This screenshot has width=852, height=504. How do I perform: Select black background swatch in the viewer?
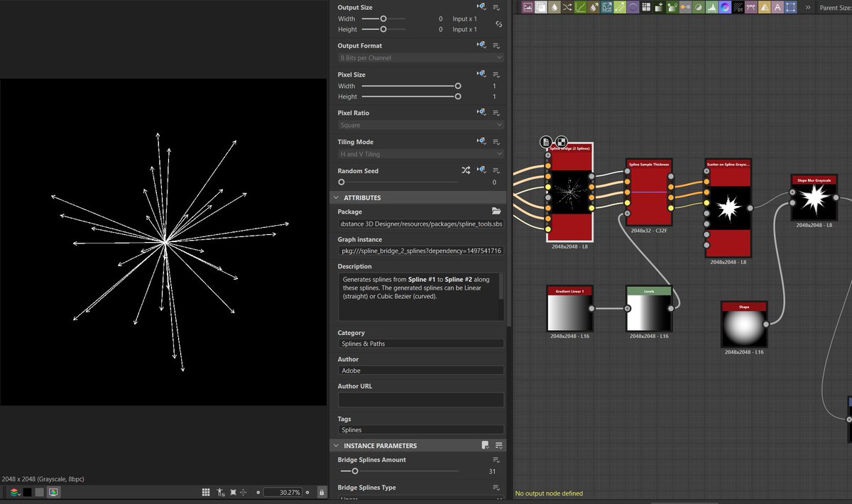27,492
